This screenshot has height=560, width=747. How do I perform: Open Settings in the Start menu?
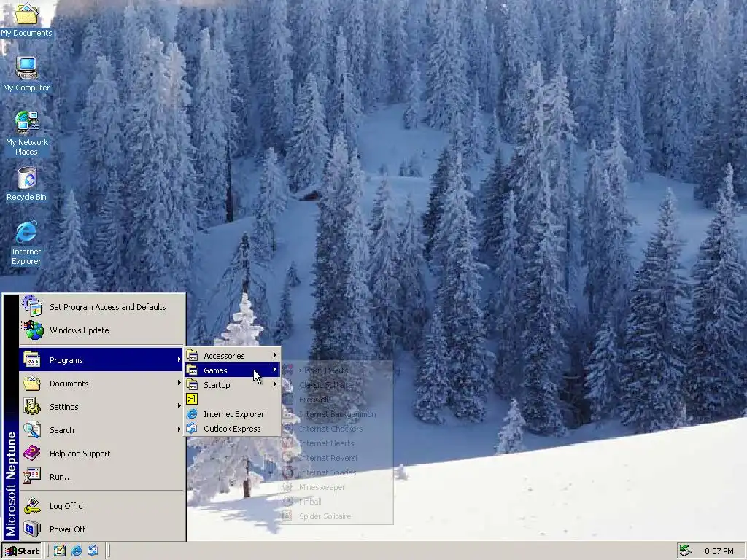point(101,407)
